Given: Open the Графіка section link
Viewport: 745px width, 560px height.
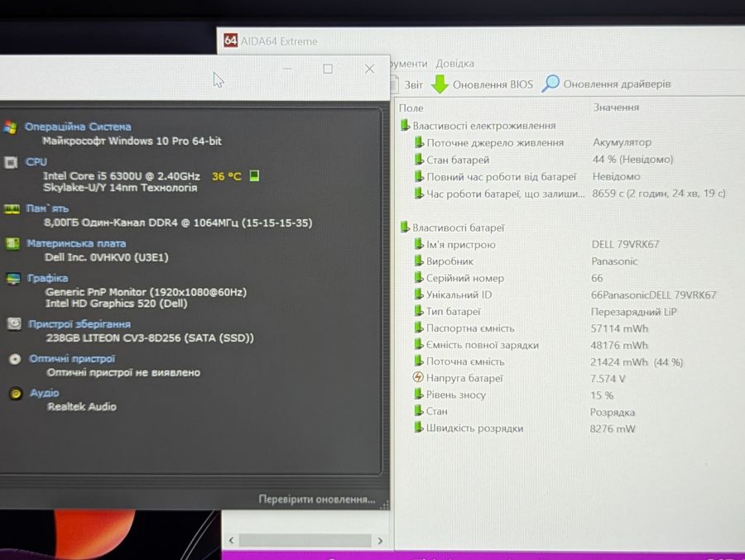Looking at the screenshot, I should [47, 278].
